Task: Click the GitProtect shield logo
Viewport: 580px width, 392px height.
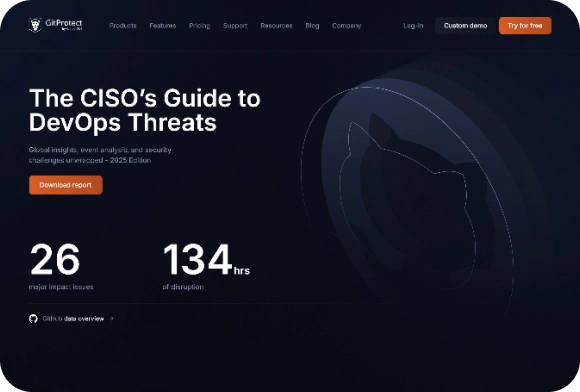Action: tap(35, 25)
